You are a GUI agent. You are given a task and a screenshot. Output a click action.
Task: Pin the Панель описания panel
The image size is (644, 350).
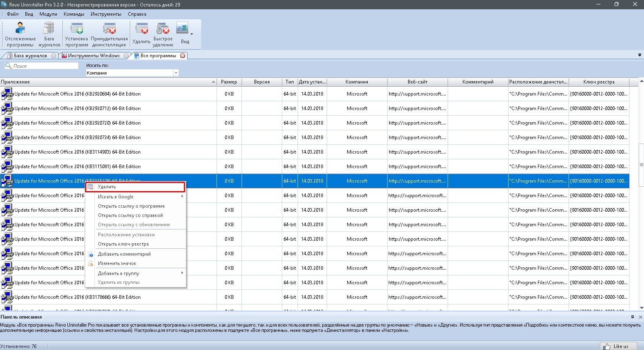[632, 317]
